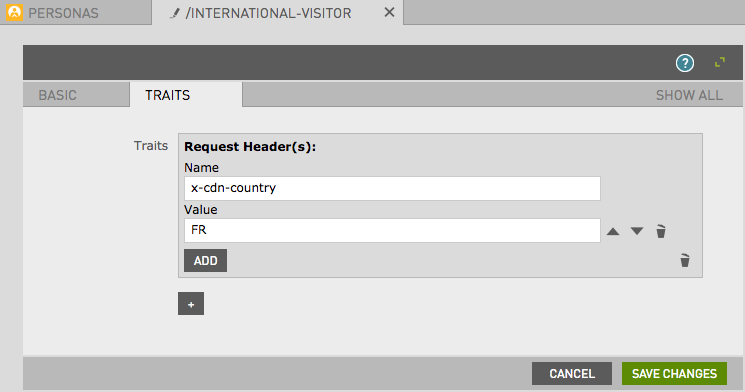The width and height of the screenshot is (745, 392).
Task: Select the /International-Visitor tab
Action: click(x=268, y=13)
